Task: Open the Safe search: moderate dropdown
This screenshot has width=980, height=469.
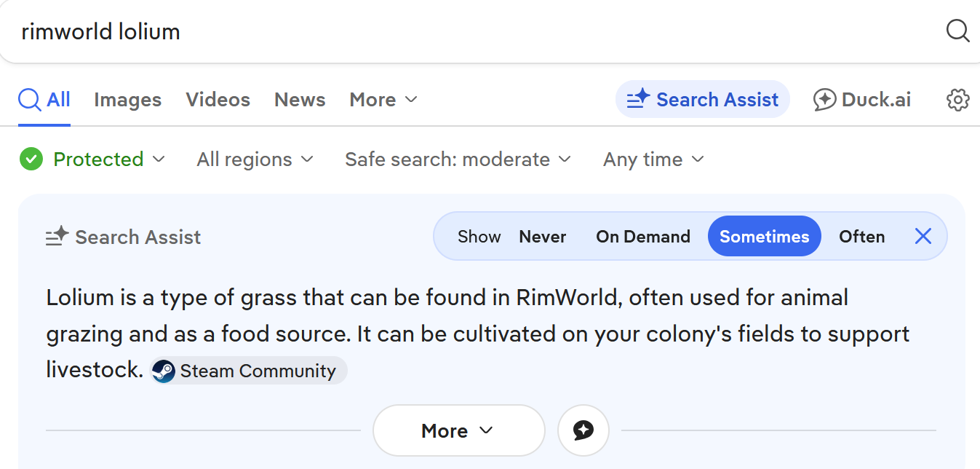Action: tap(458, 159)
